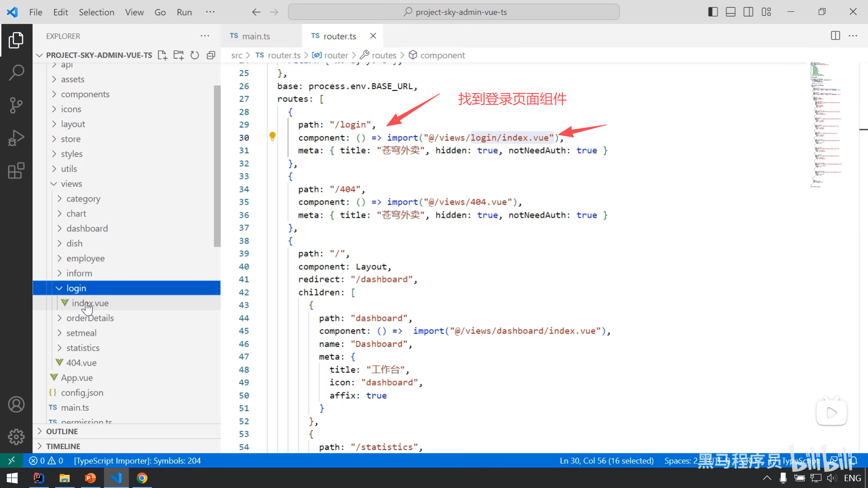Screen dimensions: 868x488
Task: Click the Split Editor Right icon
Action: 835,36
